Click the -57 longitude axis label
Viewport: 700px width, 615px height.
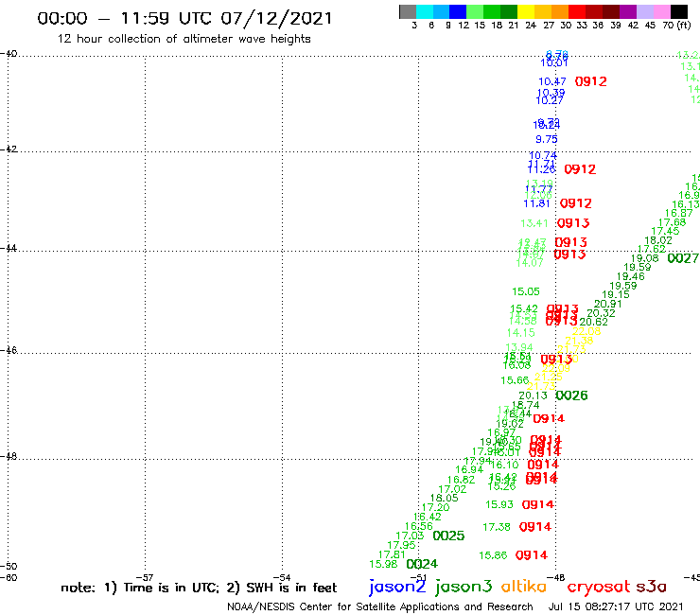point(145,577)
